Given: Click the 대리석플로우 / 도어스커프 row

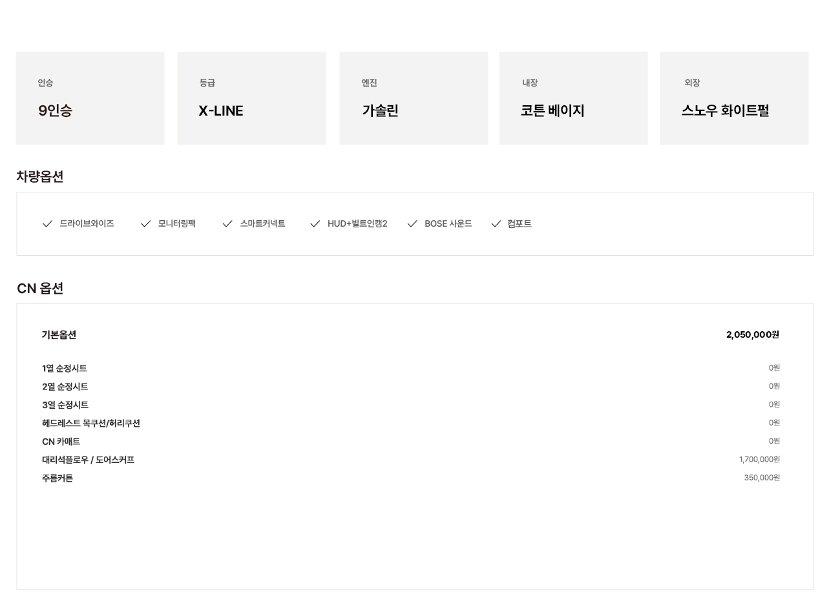Looking at the screenshot, I should click(411, 460).
